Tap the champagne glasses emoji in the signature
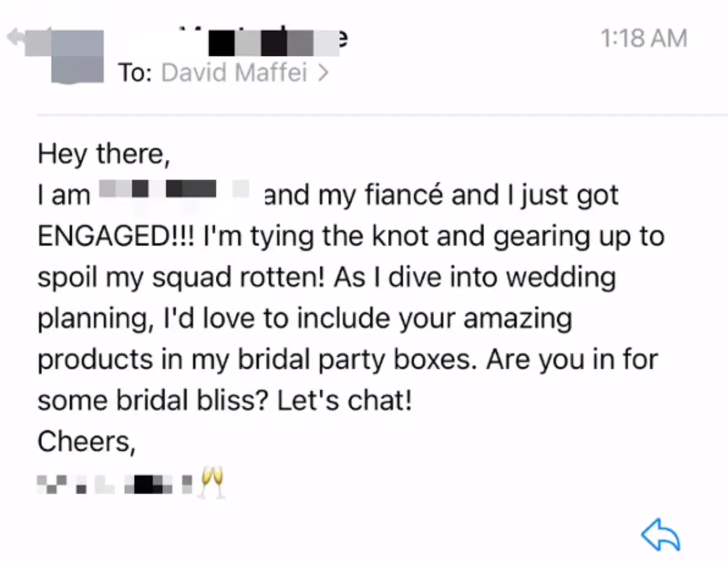Viewport: 728px width, 566px height. coord(213,482)
